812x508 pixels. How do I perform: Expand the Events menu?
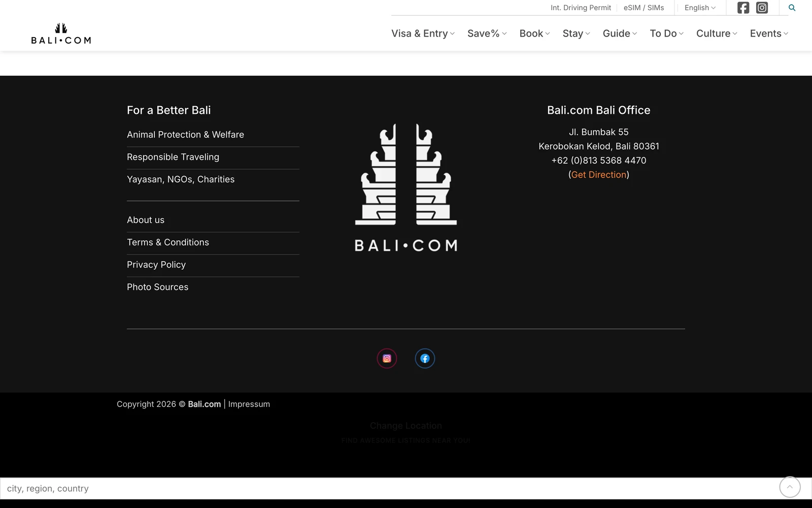pyautogui.click(x=769, y=34)
